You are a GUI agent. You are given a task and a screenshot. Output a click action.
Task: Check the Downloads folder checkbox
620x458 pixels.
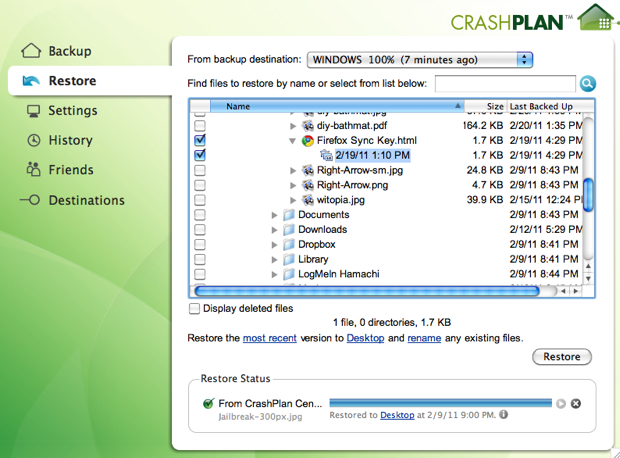[x=200, y=230]
